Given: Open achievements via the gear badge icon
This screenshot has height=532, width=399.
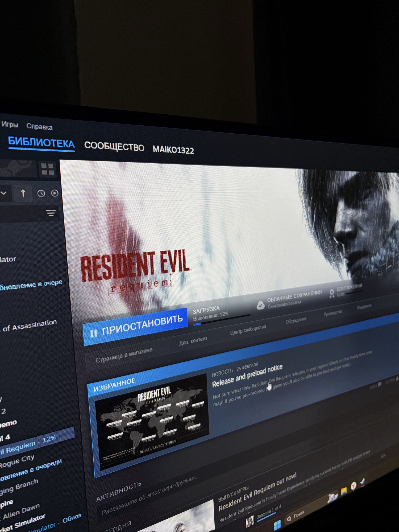Looking at the screenshot, I should point(332,293).
